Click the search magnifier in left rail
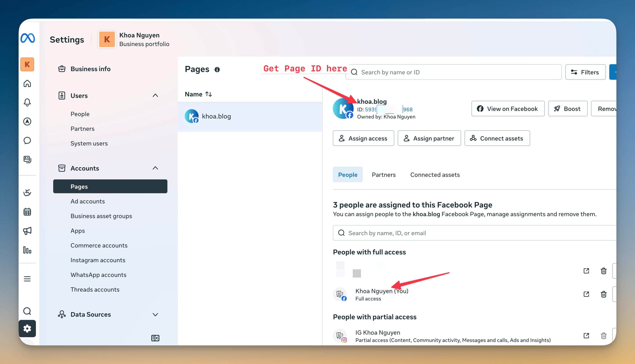This screenshot has width=635, height=364. 27,311
